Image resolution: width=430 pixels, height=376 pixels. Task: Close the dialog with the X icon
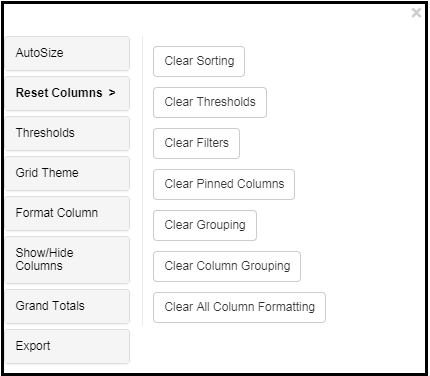click(x=416, y=13)
